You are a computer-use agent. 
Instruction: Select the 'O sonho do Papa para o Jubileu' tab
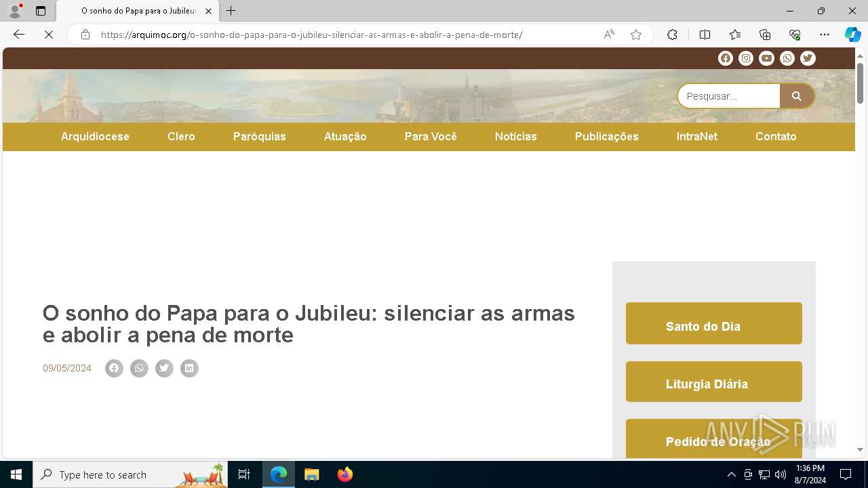(138, 11)
